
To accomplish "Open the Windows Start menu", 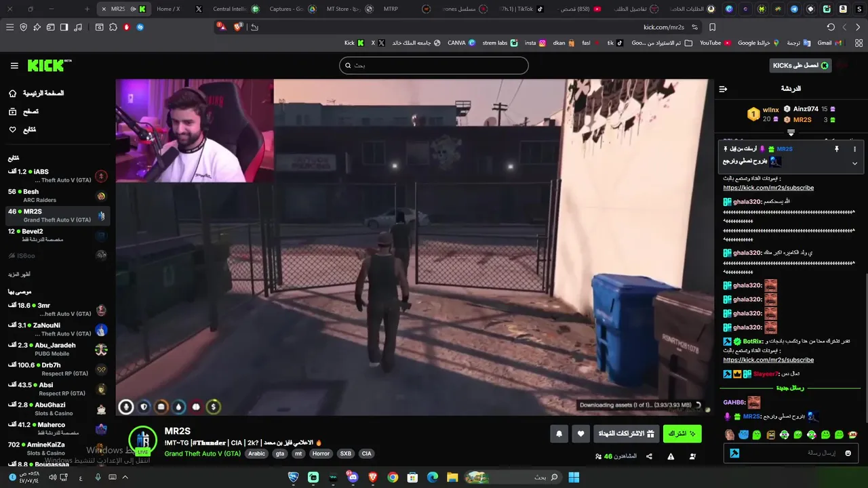I will pyautogui.click(x=574, y=477).
